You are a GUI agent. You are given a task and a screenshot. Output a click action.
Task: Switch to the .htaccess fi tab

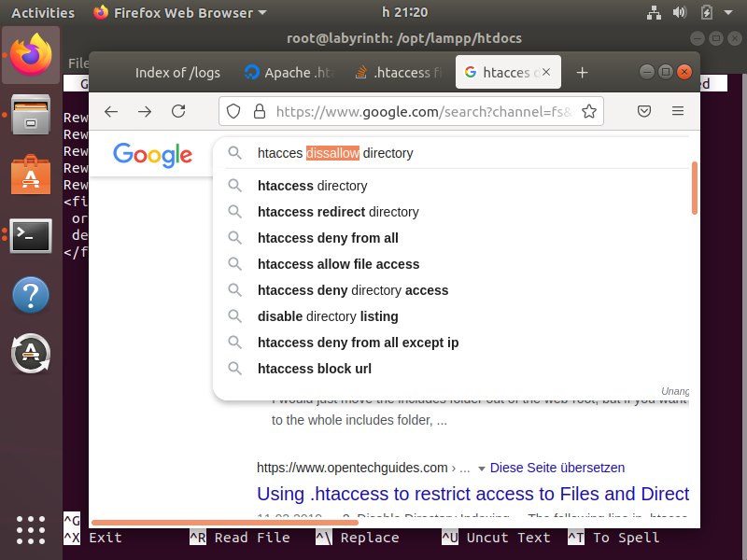click(400, 73)
